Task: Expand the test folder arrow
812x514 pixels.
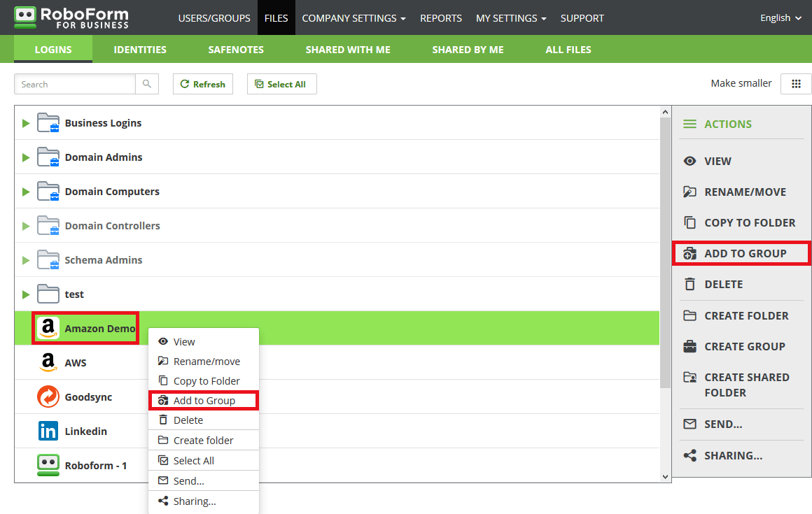Action: [26, 294]
